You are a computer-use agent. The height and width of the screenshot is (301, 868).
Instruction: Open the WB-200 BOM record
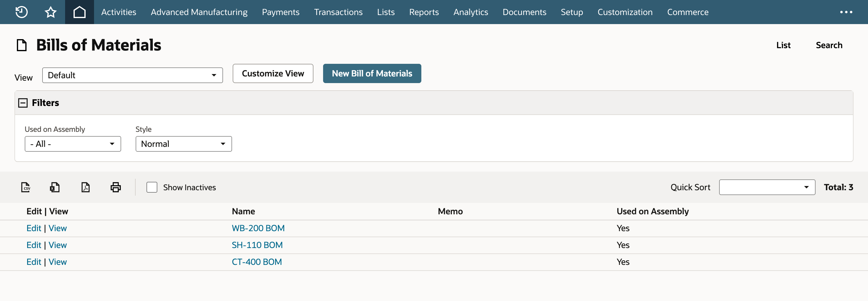258,228
